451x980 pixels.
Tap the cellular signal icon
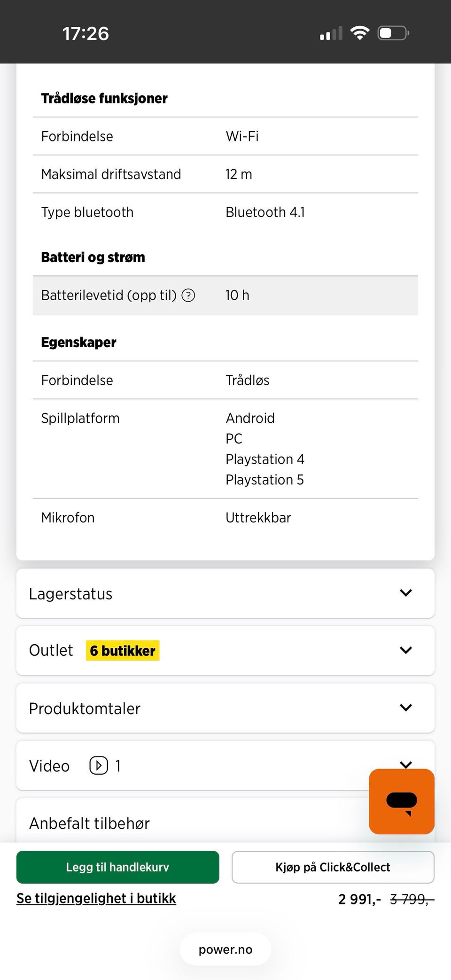331,33
